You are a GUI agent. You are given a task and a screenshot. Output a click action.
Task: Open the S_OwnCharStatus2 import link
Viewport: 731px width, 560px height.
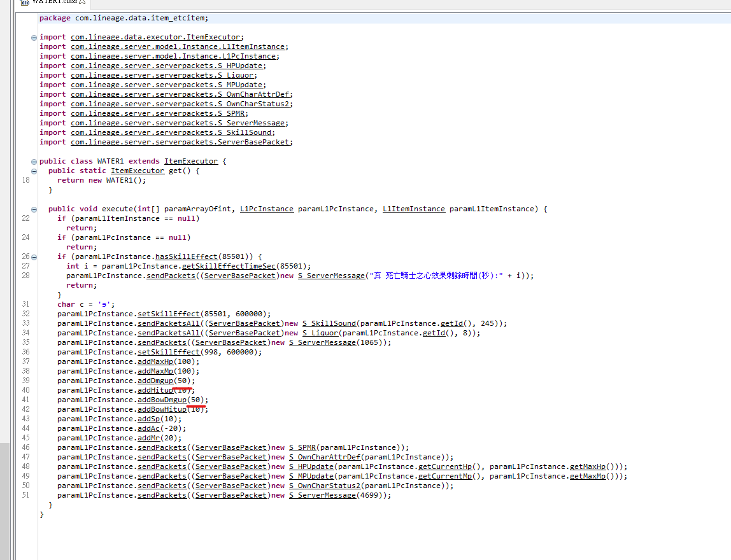point(180,104)
